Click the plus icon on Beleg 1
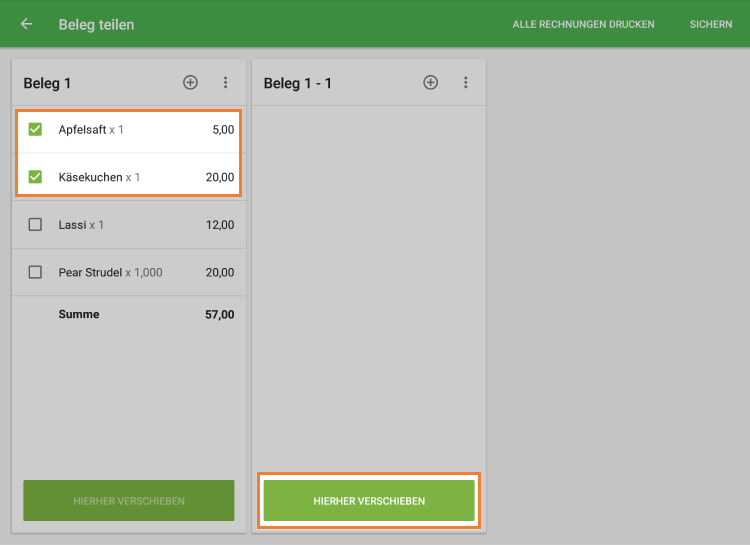The width and height of the screenshot is (750, 545). coord(190,83)
